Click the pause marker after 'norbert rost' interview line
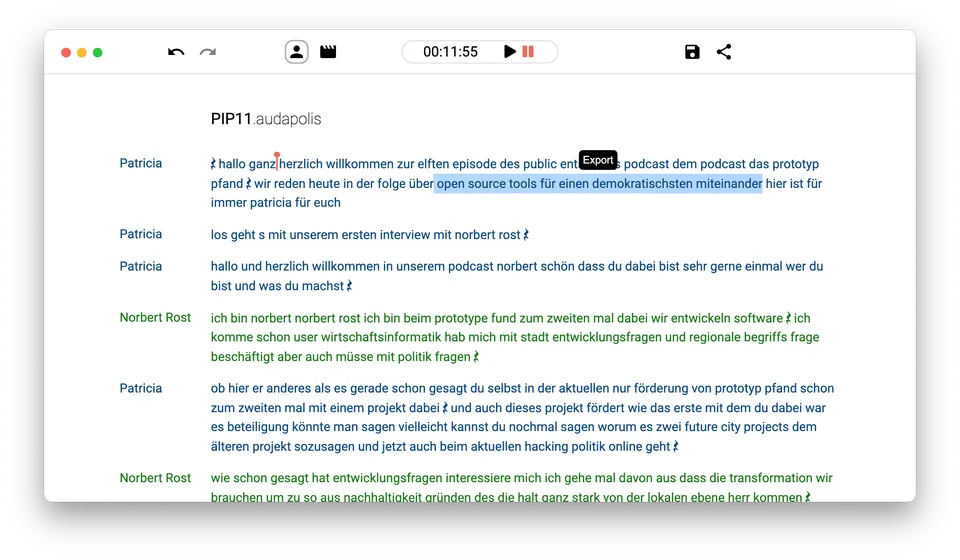 pos(526,235)
